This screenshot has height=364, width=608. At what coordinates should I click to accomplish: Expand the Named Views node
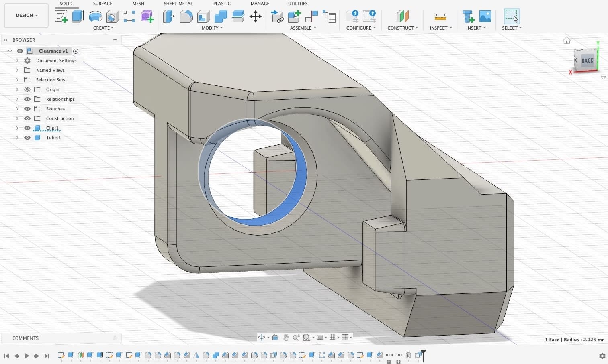coord(17,70)
